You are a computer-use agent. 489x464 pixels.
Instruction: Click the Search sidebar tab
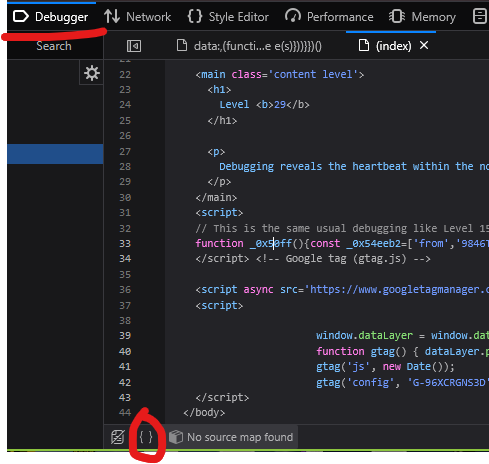click(54, 46)
